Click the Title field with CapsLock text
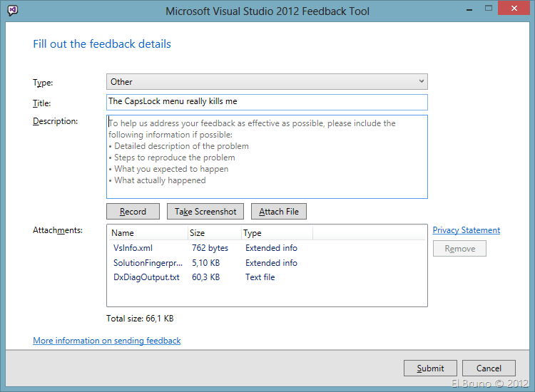Image resolution: width=535 pixels, height=392 pixels. pos(267,102)
